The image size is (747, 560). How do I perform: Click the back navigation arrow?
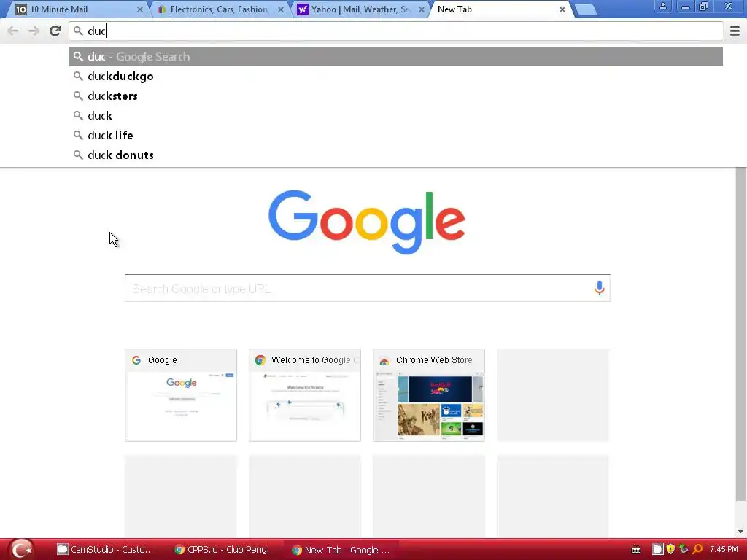13,31
